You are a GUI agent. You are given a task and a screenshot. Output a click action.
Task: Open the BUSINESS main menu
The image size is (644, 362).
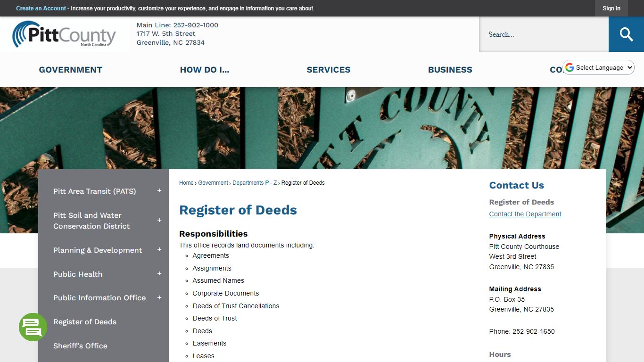450,70
